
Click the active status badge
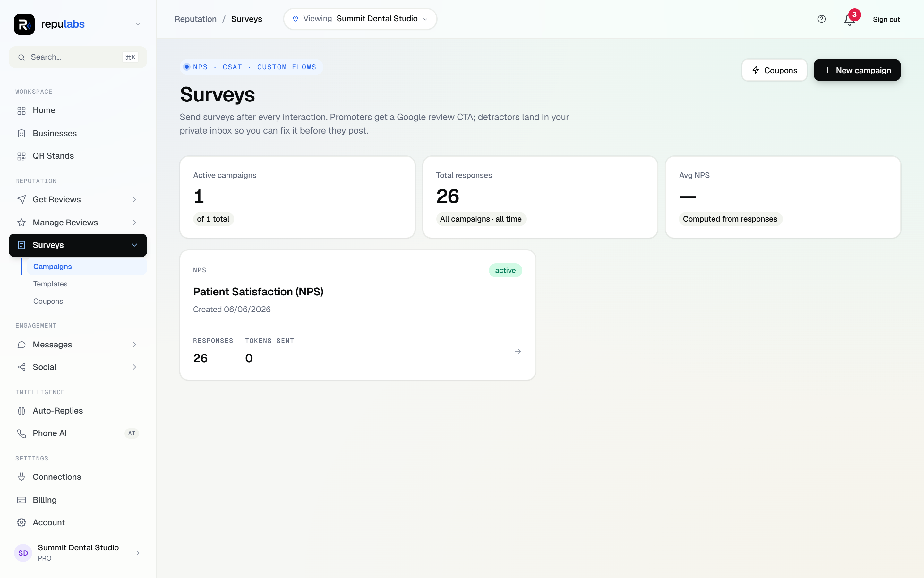pos(505,270)
